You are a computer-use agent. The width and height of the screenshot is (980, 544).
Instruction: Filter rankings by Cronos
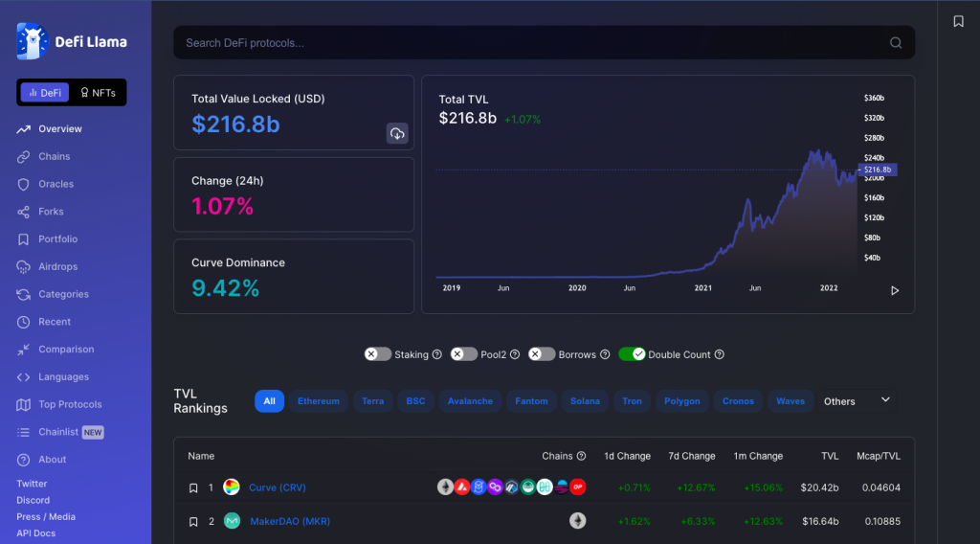pyautogui.click(x=738, y=400)
